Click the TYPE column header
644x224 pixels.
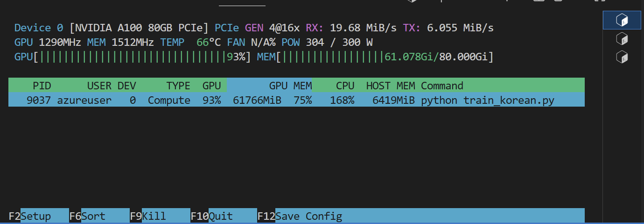(178, 86)
